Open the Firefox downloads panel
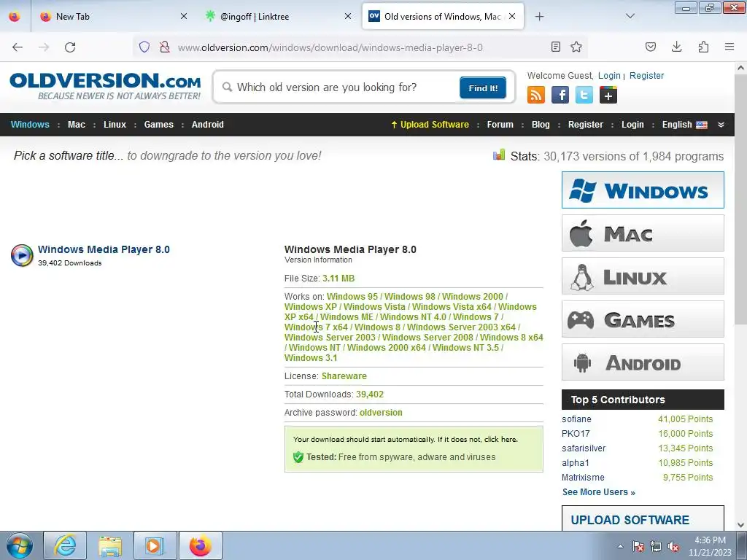Screen dimensions: 747x560 (676, 47)
